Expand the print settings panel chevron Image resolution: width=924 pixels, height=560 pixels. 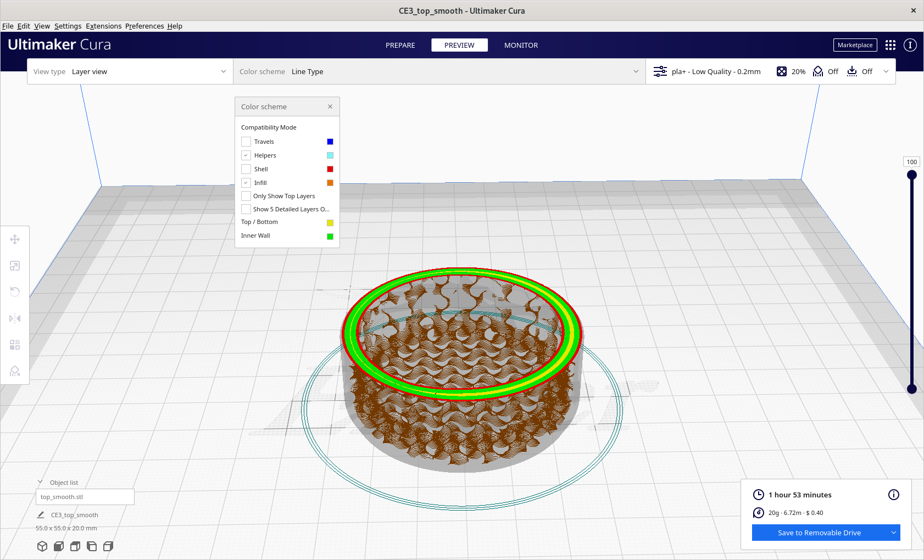(886, 71)
